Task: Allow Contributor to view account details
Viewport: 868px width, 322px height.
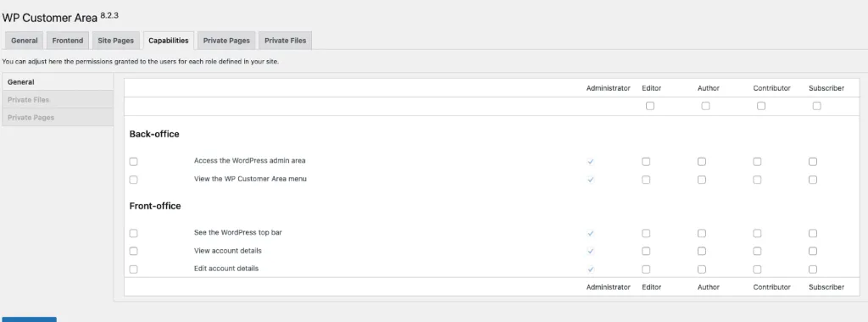Action: (x=757, y=251)
